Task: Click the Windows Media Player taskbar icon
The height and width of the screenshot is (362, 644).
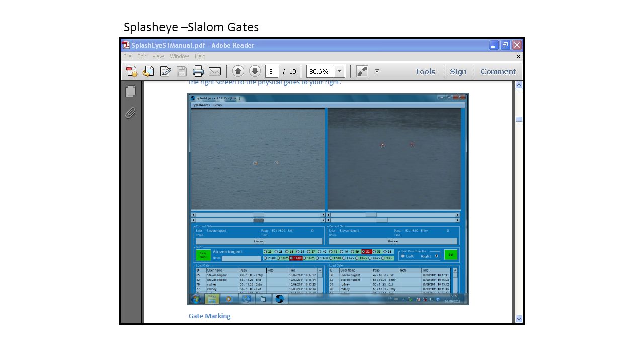Action: tap(228, 299)
